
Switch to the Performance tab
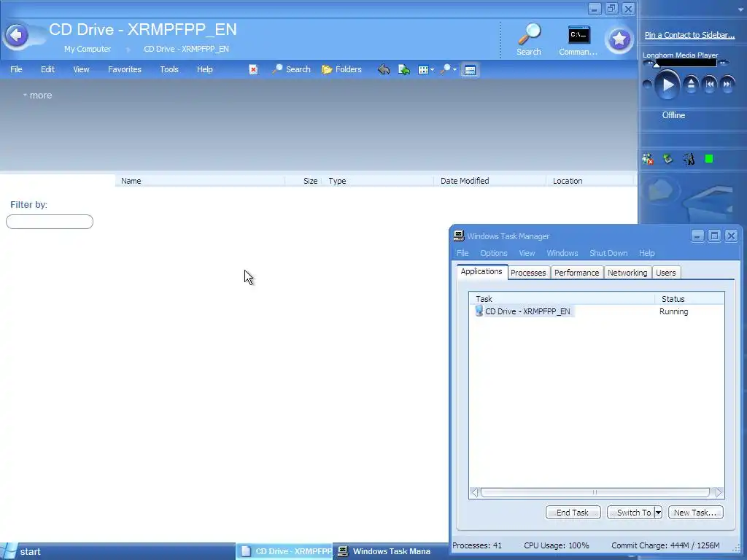point(576,273)
